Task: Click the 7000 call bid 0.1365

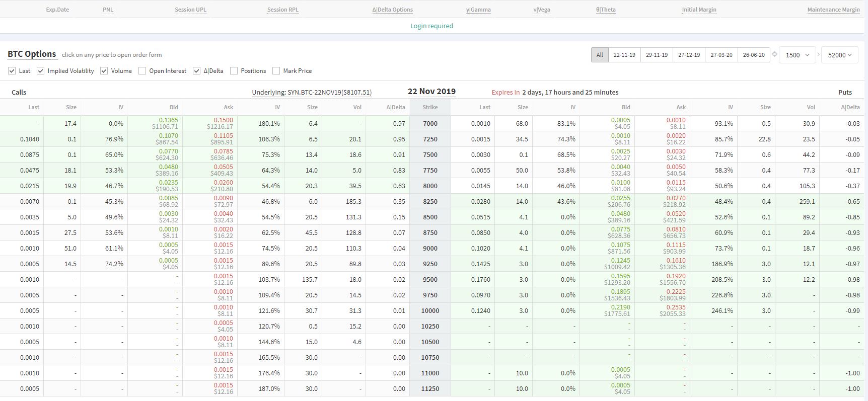Action: 168,120
